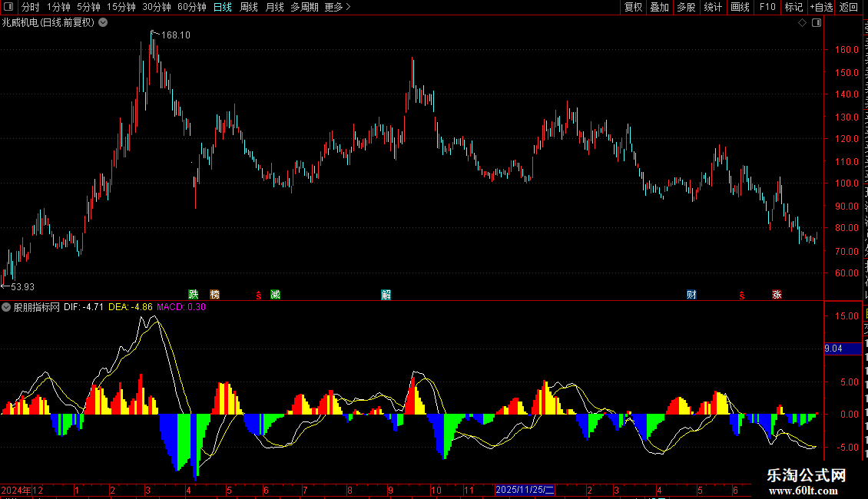Image resolution: width=868 pixels, height=499 pixels.
Task: Switch to 分时 intraday chart
Action: (31, 7)
